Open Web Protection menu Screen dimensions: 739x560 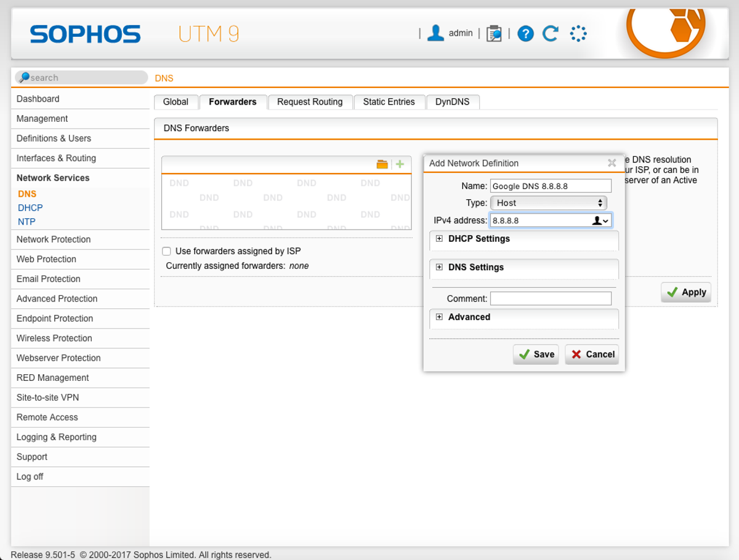click(x=80, y=259)
